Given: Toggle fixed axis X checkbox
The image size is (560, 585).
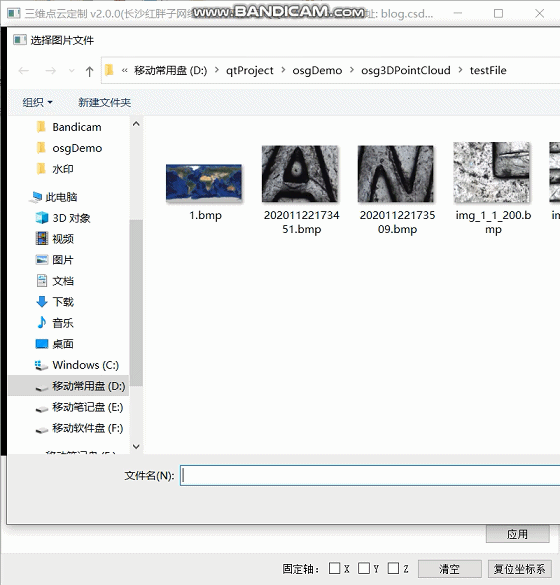Looking at the screenshot, I should click(x=334, y=568).
